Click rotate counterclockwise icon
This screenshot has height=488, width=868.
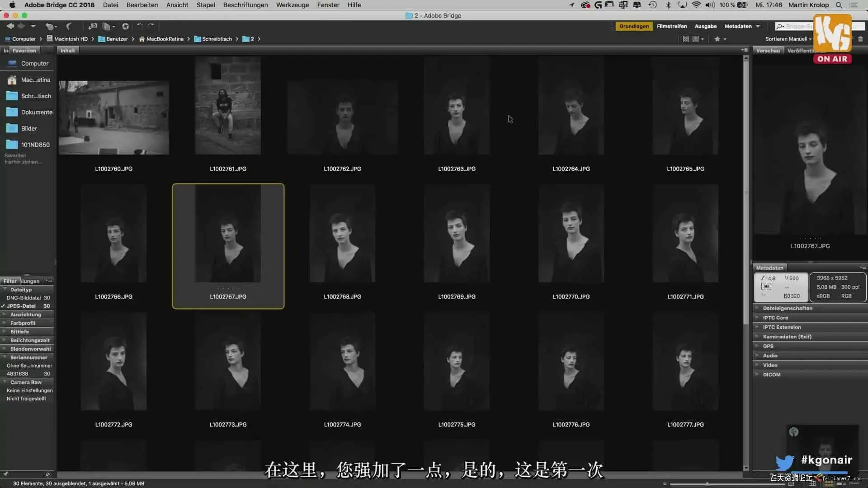coord(140,26)
